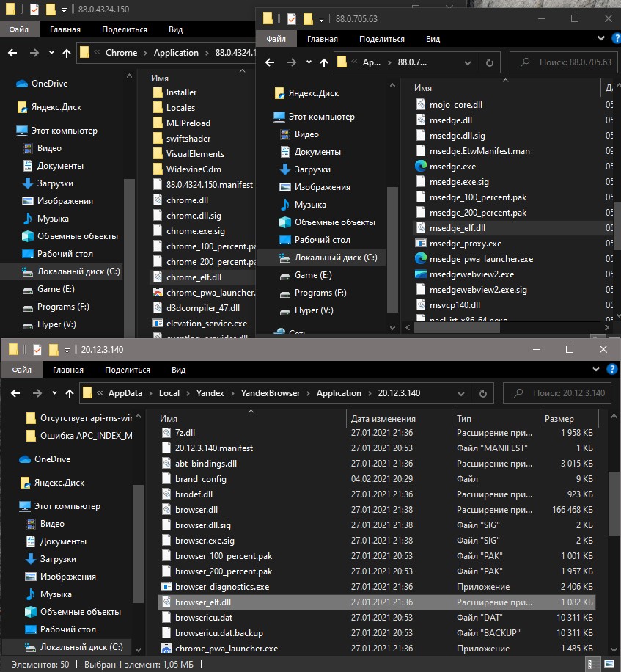Go up one level in the 20.12.3.140 window

pyautogui.click(x=70, y=393)
